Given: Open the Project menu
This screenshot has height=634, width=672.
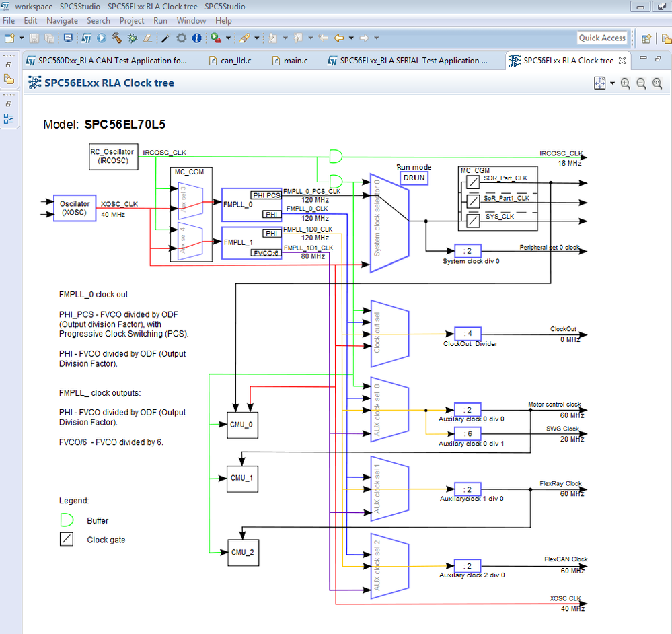Looking at the screenshot, I should click(x=132, y=21).
